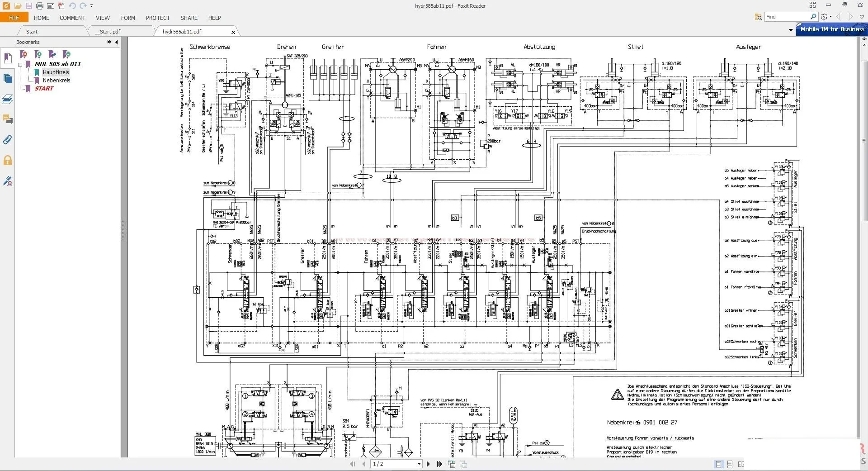Click the expand current bookmark icon
The height and width of the screenshot is (471, 868).
[x=66, y=54]
